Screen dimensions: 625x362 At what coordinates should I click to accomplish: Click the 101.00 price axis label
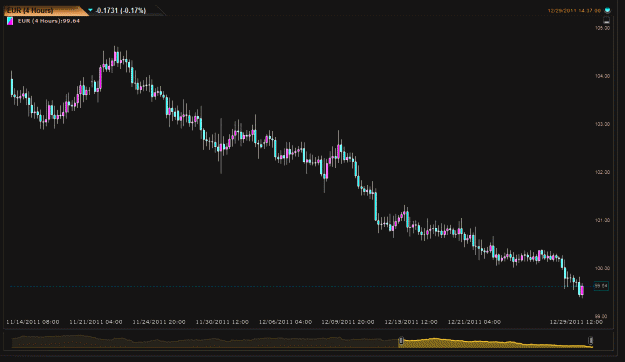tap(602, 220)
